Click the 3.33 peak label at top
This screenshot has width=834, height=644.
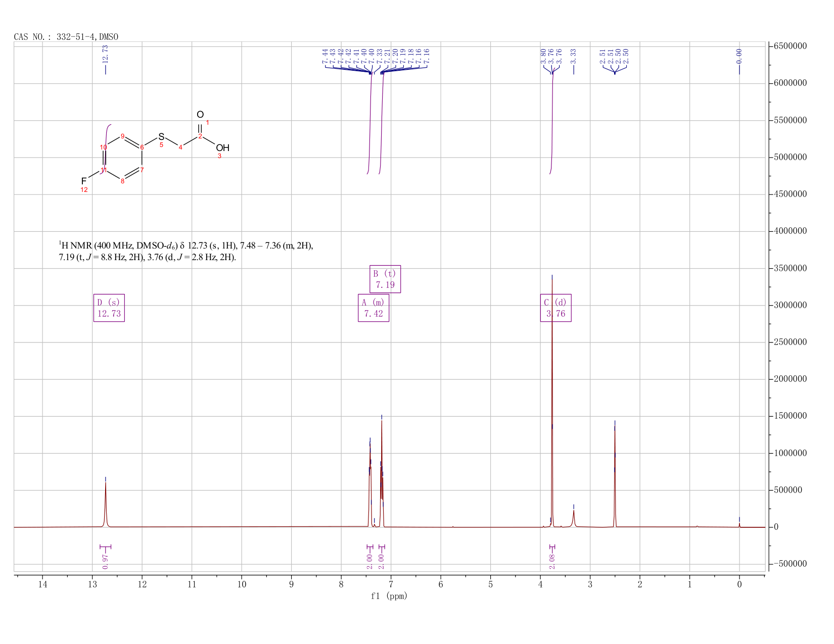coord(573,56)
